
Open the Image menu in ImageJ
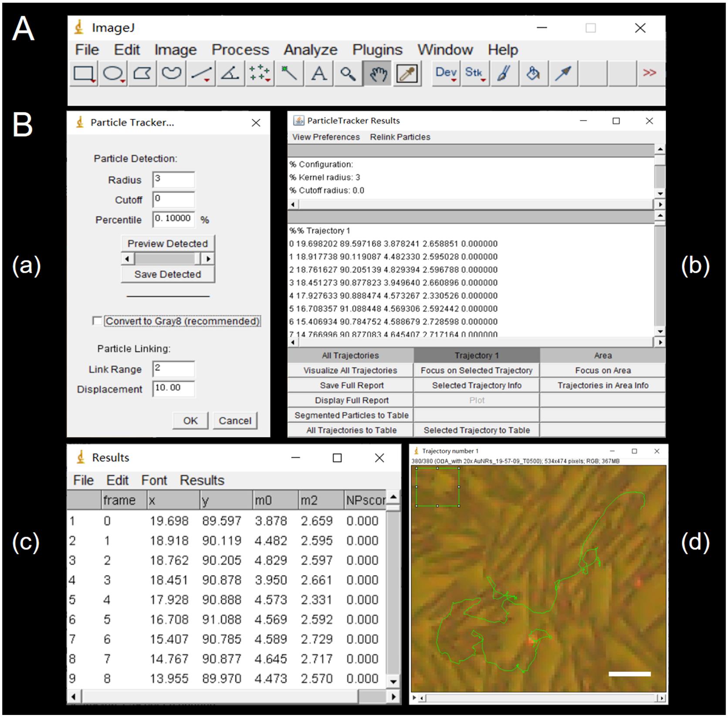[176, 50]
